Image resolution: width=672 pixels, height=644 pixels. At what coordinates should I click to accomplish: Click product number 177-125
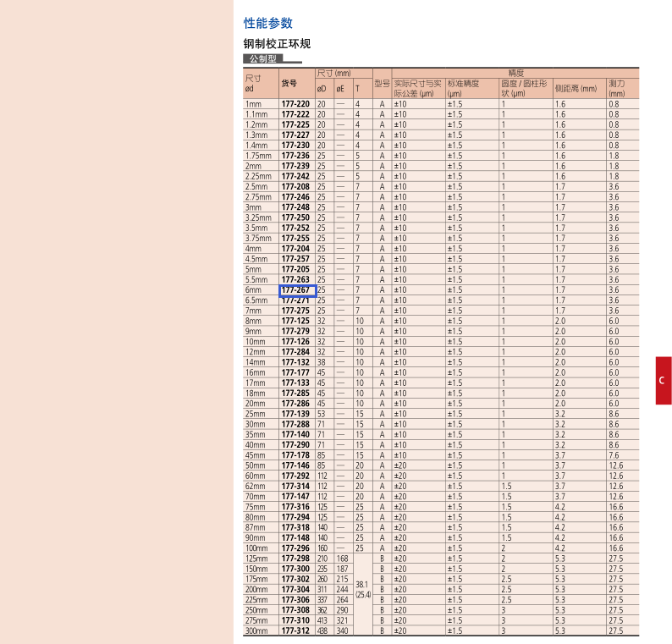point(295,321)
